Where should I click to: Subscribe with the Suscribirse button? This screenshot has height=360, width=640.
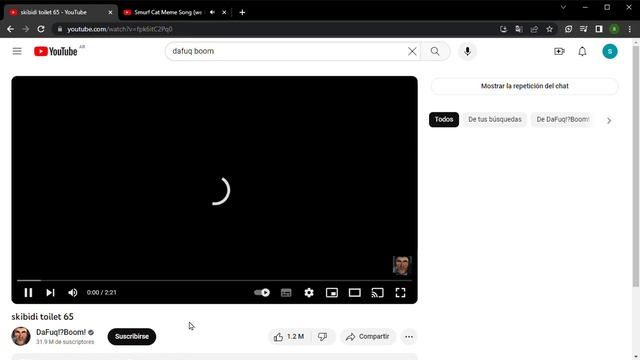click(x=132, y=336)
